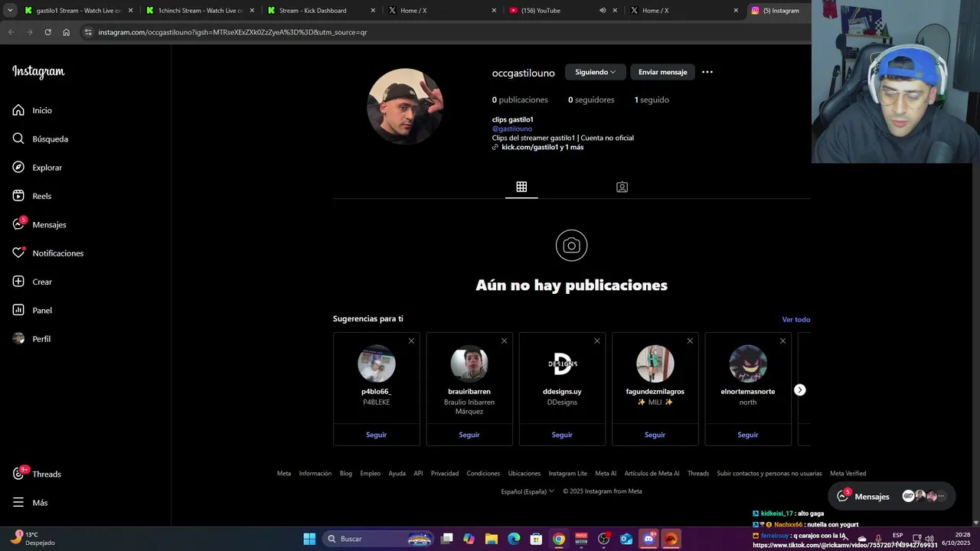Open File Explorer from the taskbar
This screenshot has width=980, height=551.
[492, 539]
